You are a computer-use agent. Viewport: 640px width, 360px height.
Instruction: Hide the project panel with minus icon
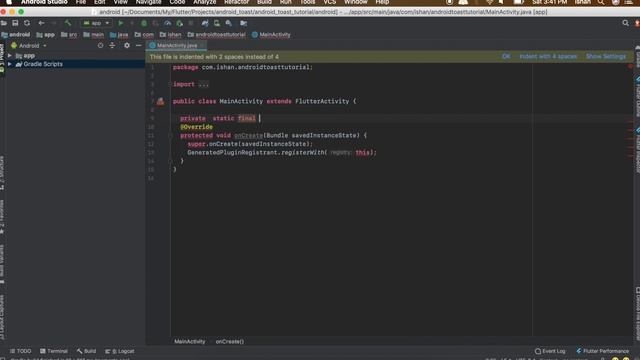coord(138,46)
